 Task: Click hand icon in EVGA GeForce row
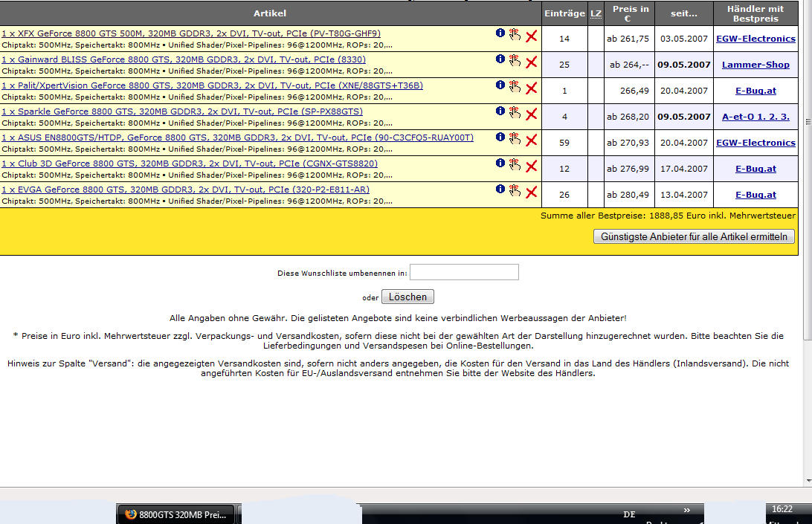click(x=515, y=190)
